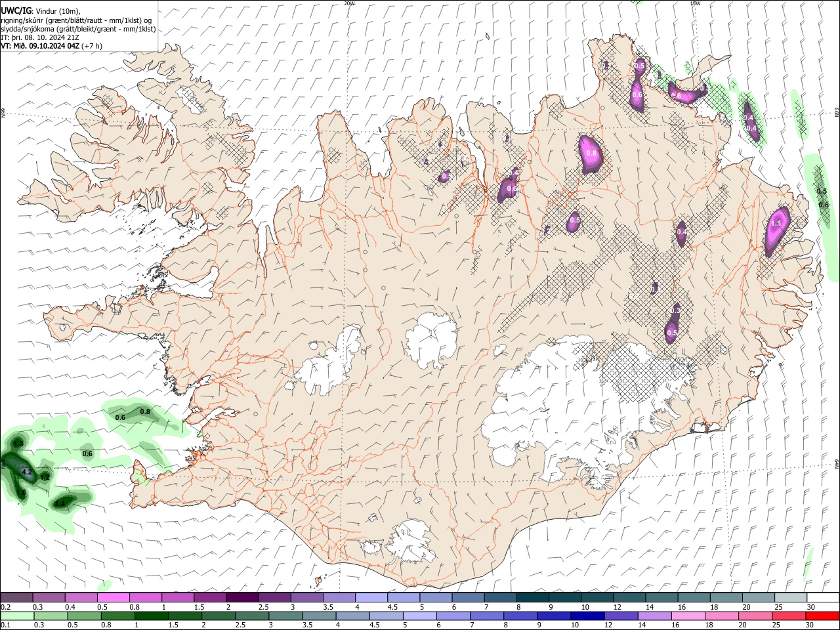This screenshot has height=630, width=840.
Task: Click the initial time 'IT: þri. 08. 10. 2024 21Z'
Action: (x=40, y=37)
